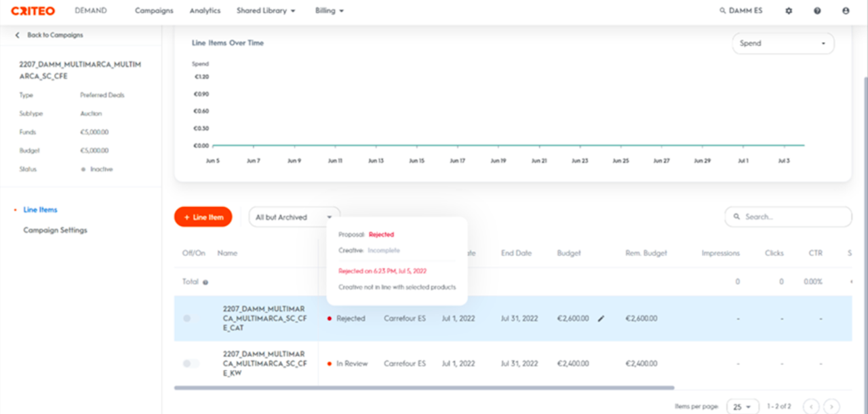Click the info icon next to Total
This screenshot has height=414, width=868.
coord(205,282)
